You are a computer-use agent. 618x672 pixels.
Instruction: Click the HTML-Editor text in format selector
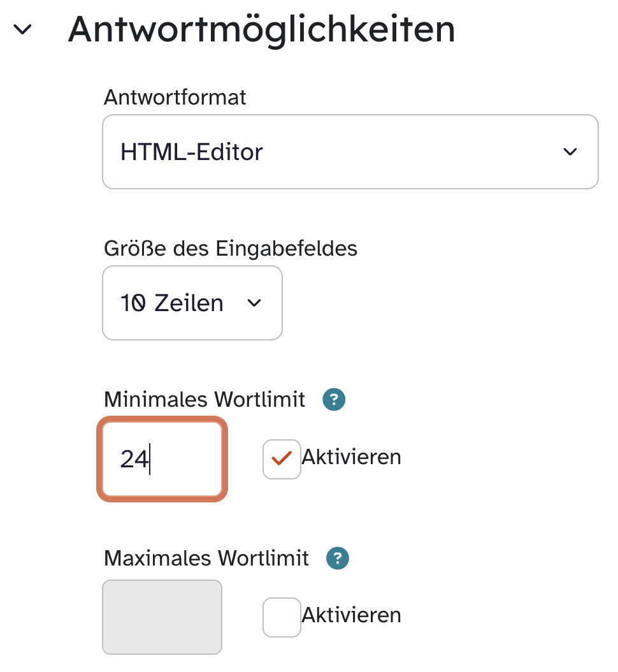(x=191, y=152)
